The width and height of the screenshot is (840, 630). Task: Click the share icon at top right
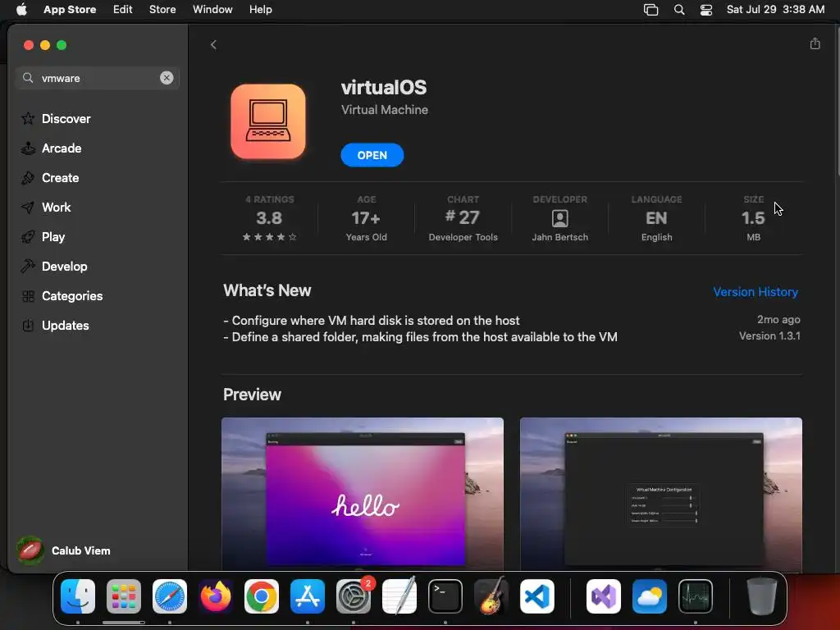tap(815, 43)
